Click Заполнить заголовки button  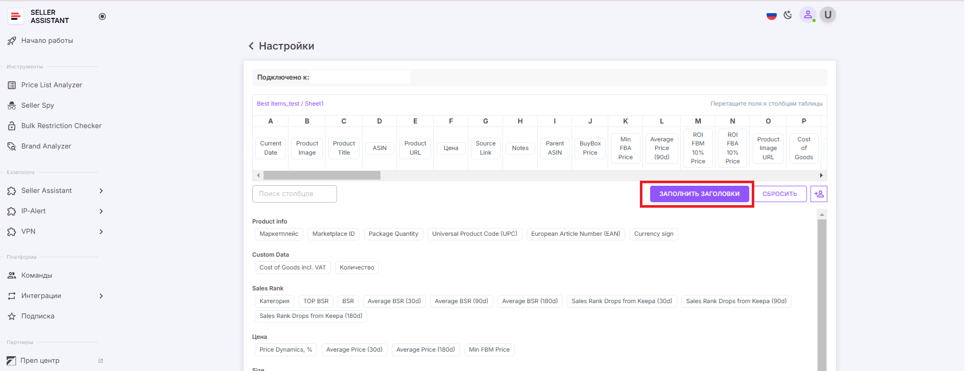tap(699, 194)
